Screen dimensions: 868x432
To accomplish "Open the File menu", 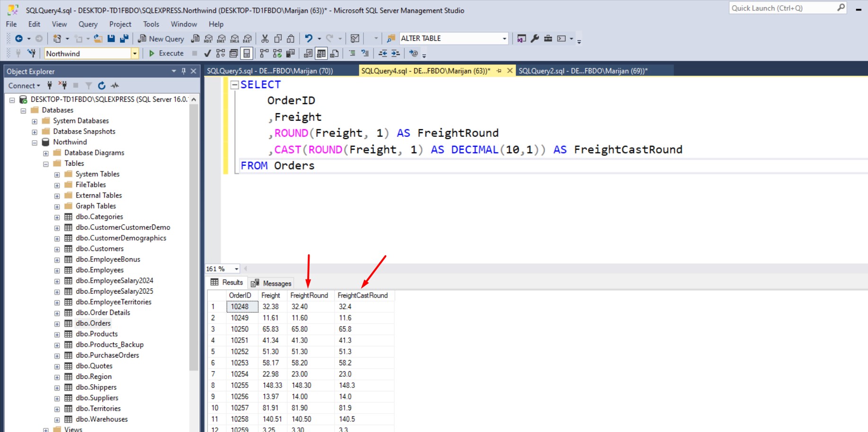I will click(x=11, y=24).
